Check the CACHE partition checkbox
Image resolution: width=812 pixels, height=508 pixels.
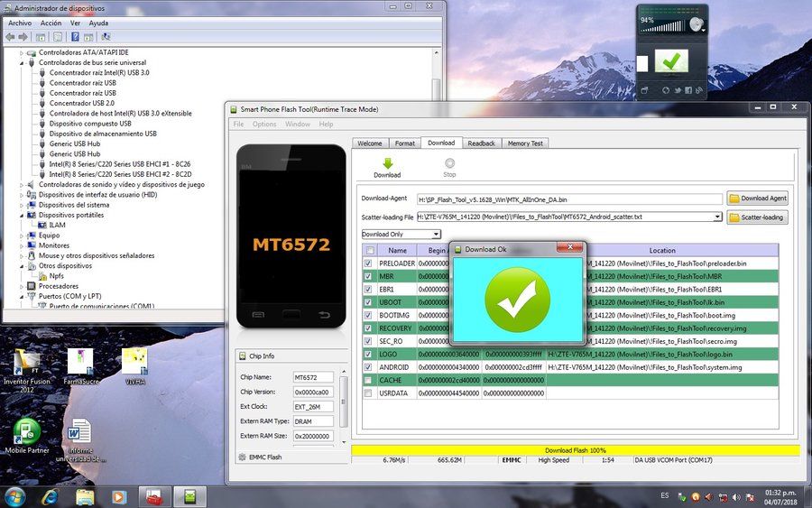tap(368, 380)
